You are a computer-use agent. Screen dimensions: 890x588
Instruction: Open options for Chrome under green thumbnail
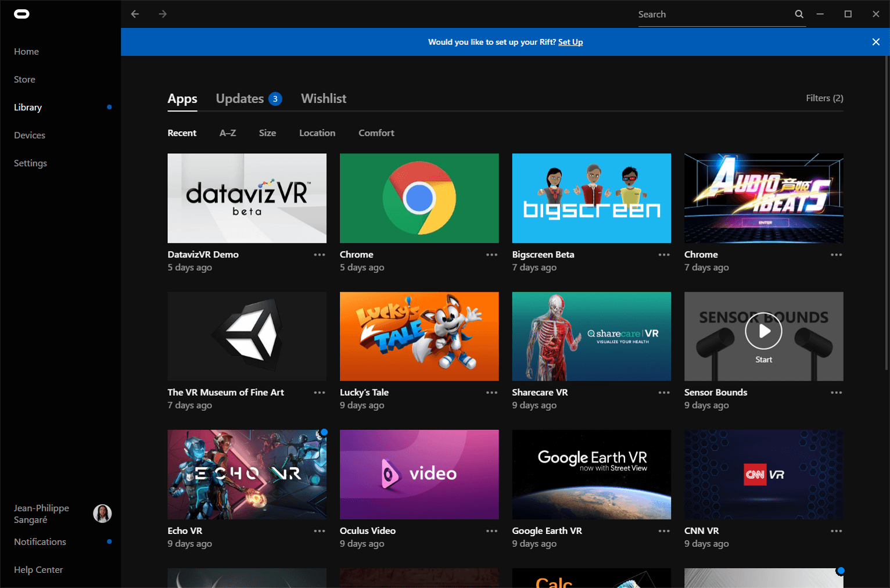coord(492,254)
